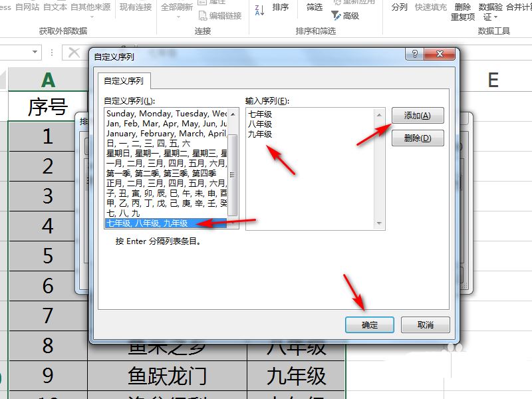This screenshot has width=532, height=399.
Task: Select the Jan, Feb, Mar list entry
Action: [x=166, y=124]
